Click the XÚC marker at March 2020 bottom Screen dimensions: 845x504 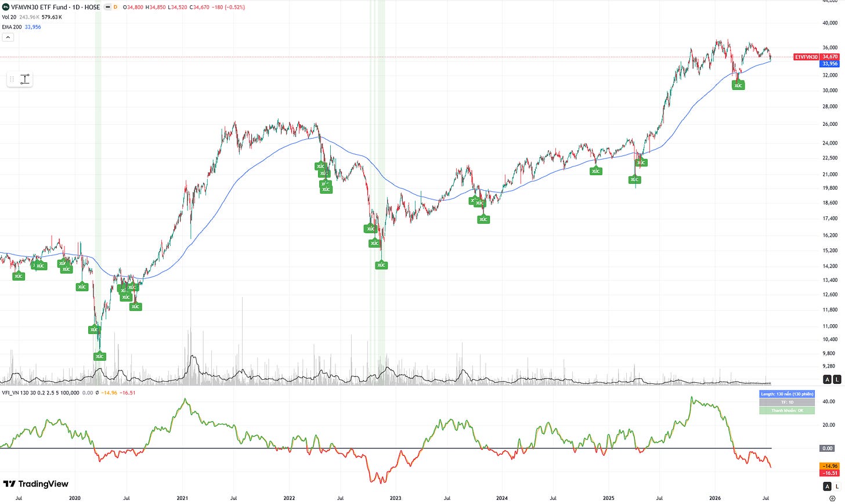(99, 356)
